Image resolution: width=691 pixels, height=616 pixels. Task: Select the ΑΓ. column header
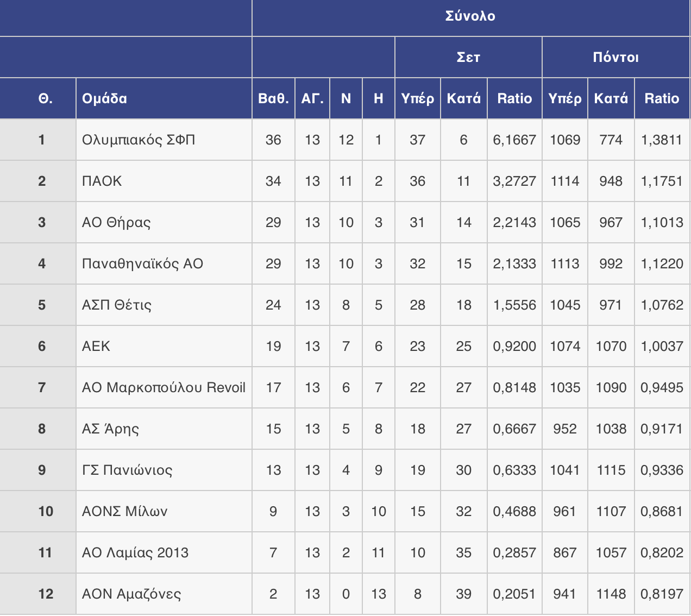pos(312,98)
